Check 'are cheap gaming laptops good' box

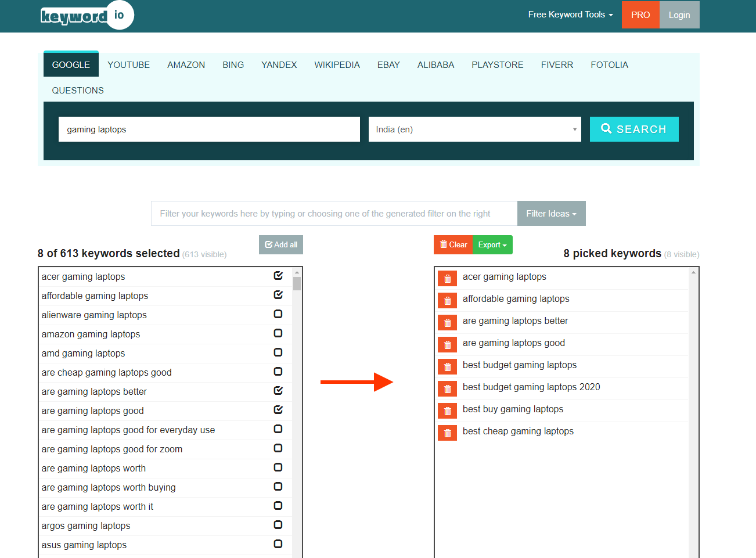click(278, 372)
